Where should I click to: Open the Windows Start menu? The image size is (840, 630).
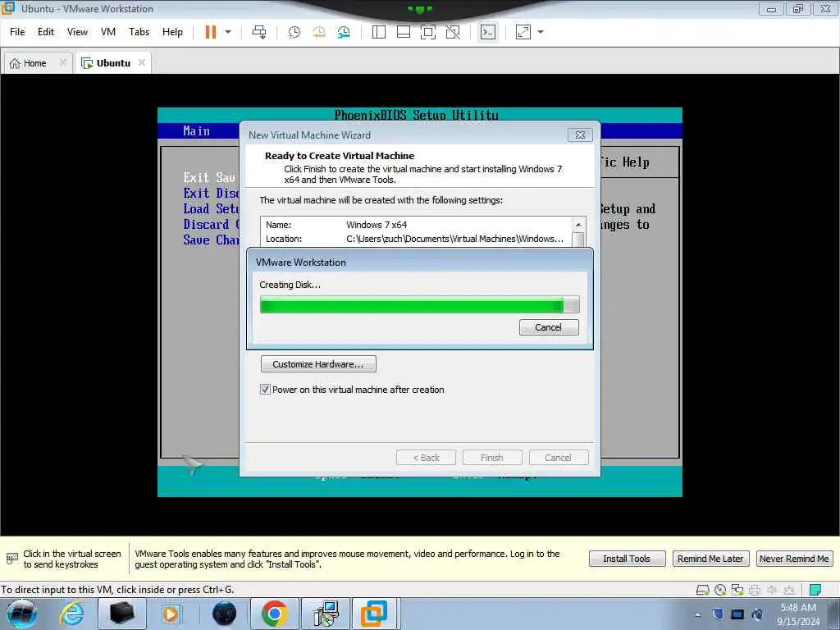pyautogui.click(x=22, y=614)
